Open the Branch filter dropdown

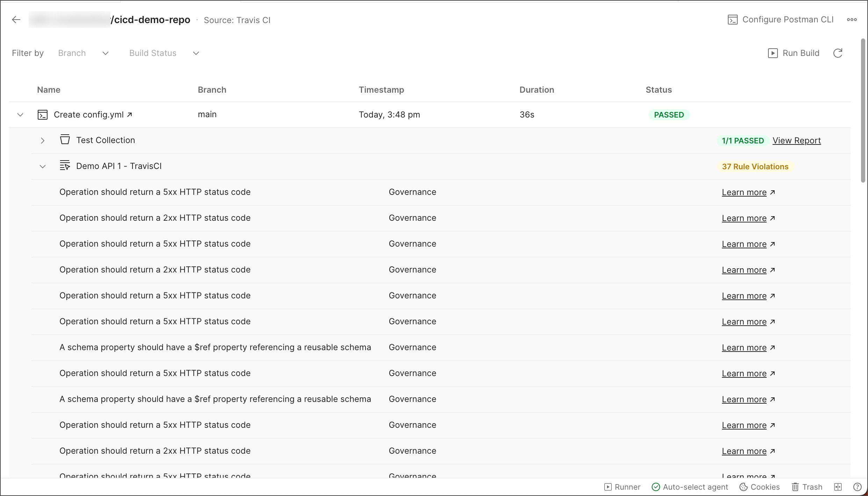[x=82, y=52]
